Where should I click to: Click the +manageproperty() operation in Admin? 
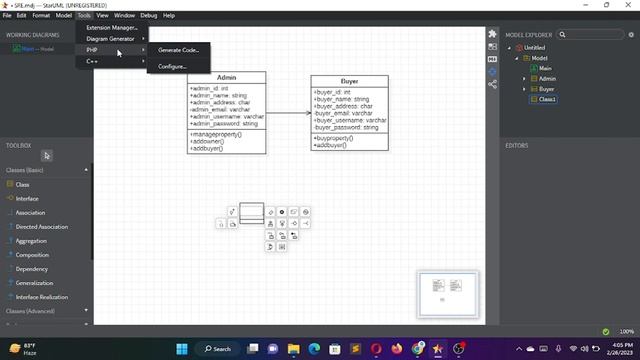pyautogui.click(x=216, y=134)
